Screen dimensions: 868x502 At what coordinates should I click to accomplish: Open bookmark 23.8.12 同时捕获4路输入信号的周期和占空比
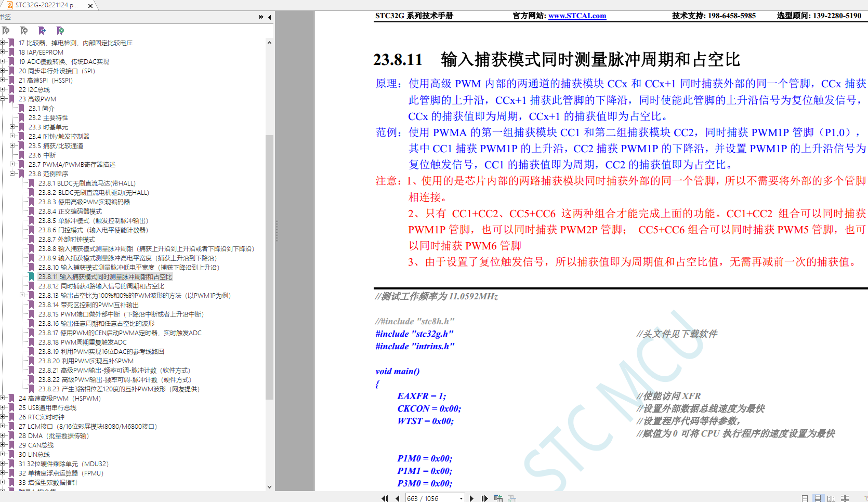point(101,286)
